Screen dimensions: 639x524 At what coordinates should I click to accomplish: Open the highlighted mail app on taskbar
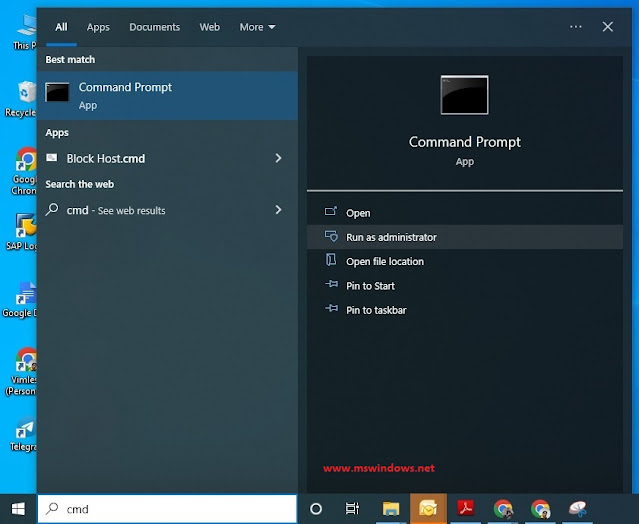point(428,509)
